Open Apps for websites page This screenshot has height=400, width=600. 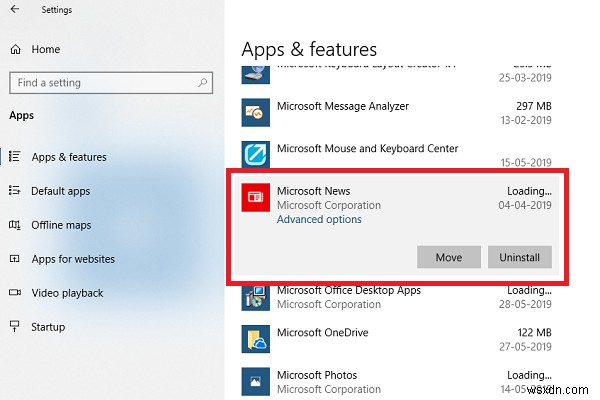pyautogui.click(x=73, y=259)
